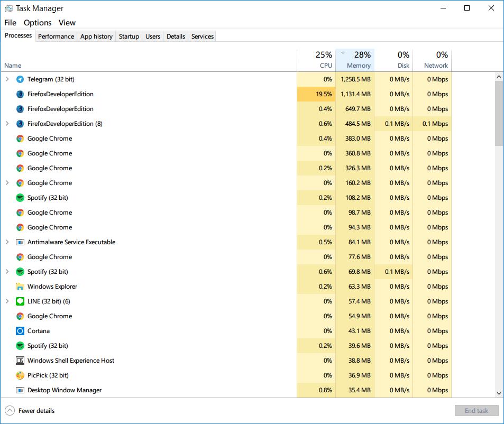The image size is (504, 424).
Task: Click the Task Manager title bar icon
Action: 8,8
